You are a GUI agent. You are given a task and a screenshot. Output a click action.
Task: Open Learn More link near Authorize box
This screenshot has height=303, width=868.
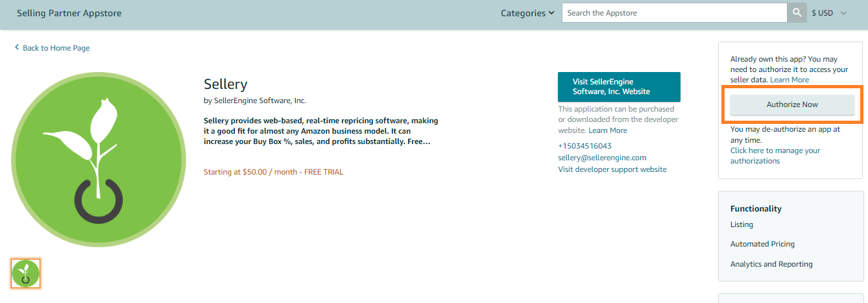pyautogui.click(x=790, y=80)
